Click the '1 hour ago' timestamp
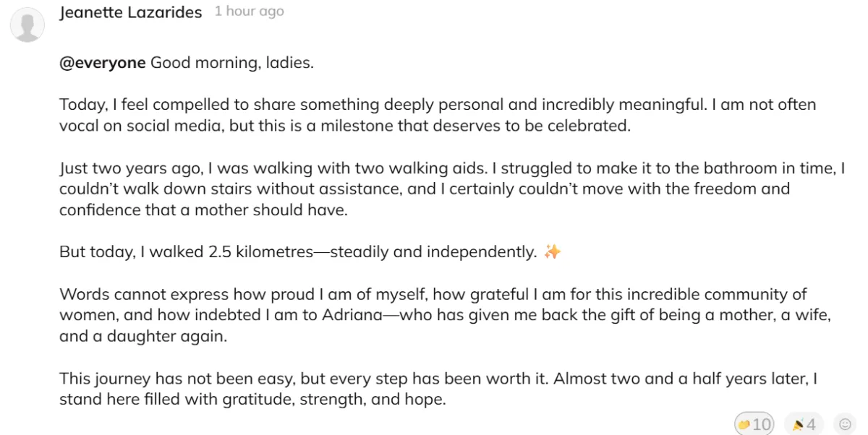Viewport: 868px width, 435px height. coord(249,12)
